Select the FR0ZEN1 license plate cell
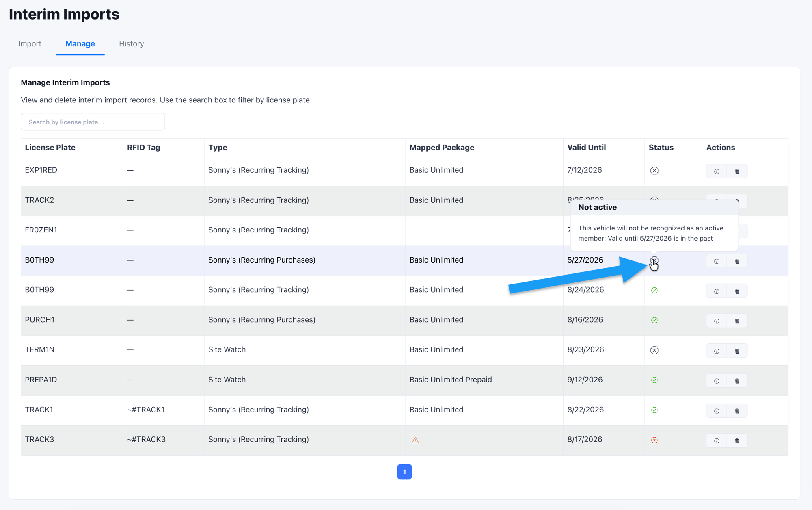Viewport: 812px width, 510px height. [x=72, y=230]
